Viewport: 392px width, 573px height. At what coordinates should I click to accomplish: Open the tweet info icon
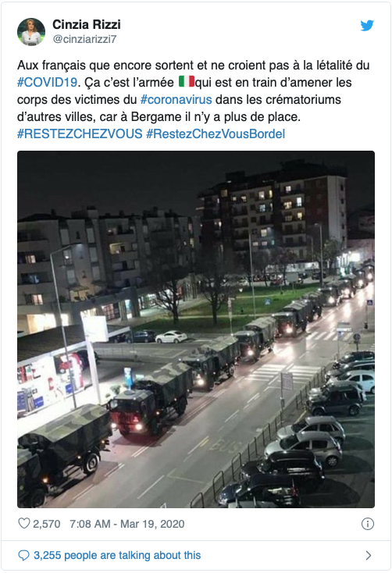[368, 524]
